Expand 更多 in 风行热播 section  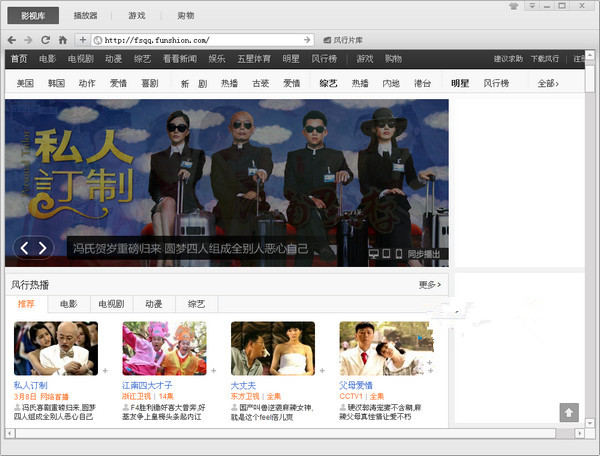pos(430,285)
